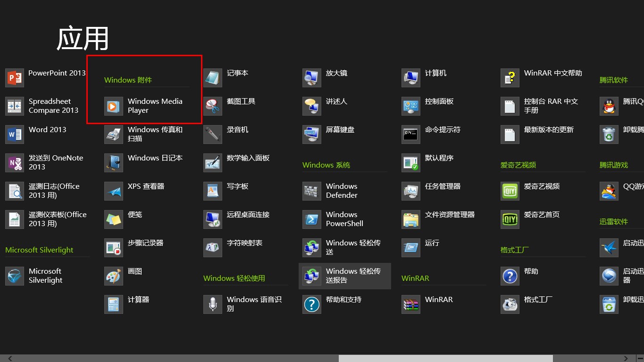Launch 远程桌面连接 icon
The width and height of the screenshot is (644, 362).
coord(213,219)
